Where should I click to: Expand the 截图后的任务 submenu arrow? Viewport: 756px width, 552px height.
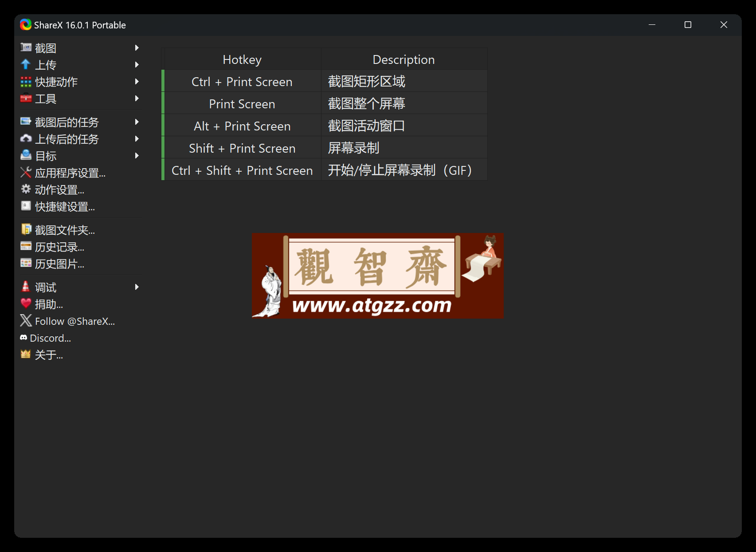coord(137,122)
